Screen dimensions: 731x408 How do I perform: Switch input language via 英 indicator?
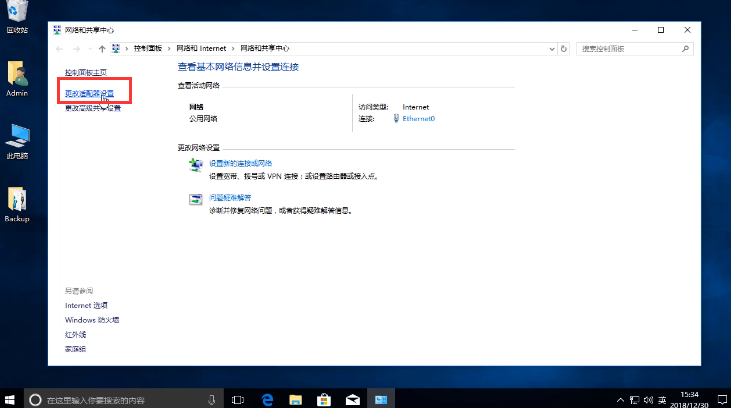coord(662,400)
